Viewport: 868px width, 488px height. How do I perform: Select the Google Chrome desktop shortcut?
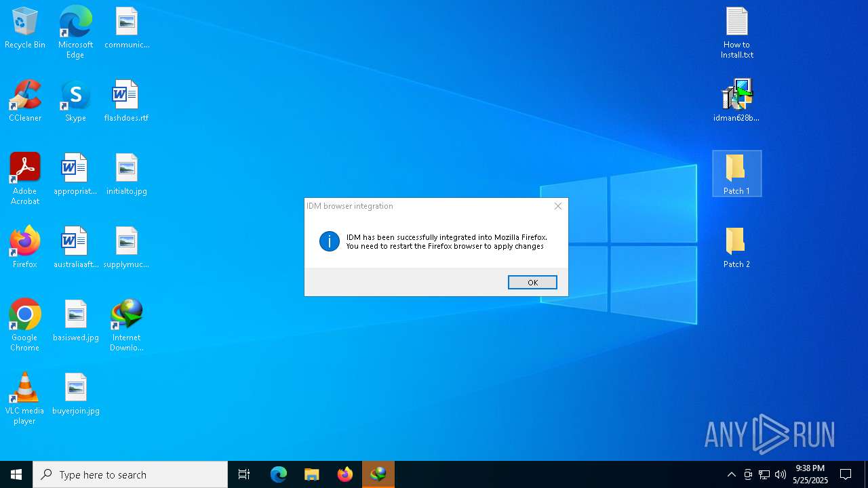click(x=25, y=325)
